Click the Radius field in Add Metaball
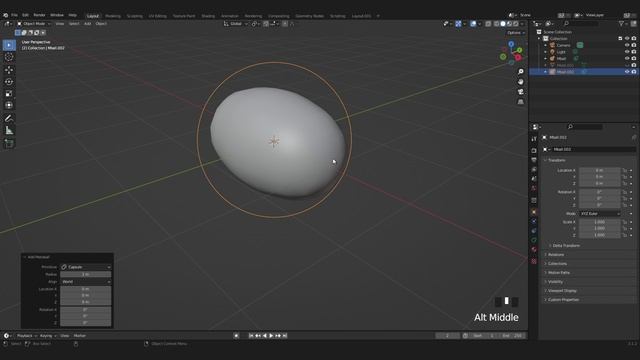 86,274
